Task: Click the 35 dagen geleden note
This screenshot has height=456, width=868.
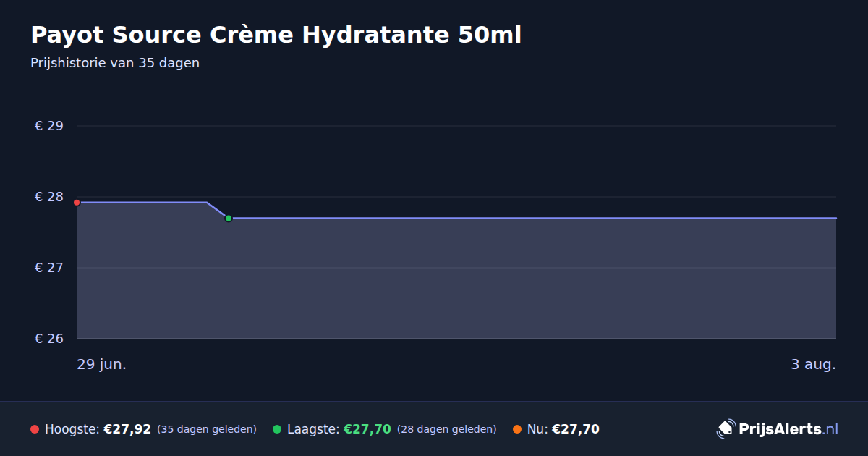Action: (207, 430)
